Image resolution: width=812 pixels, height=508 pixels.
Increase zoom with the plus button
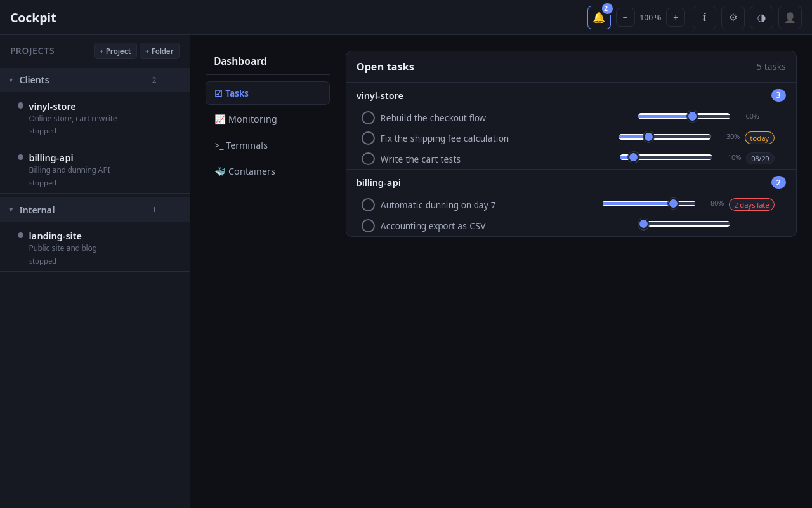click(676, 17)
